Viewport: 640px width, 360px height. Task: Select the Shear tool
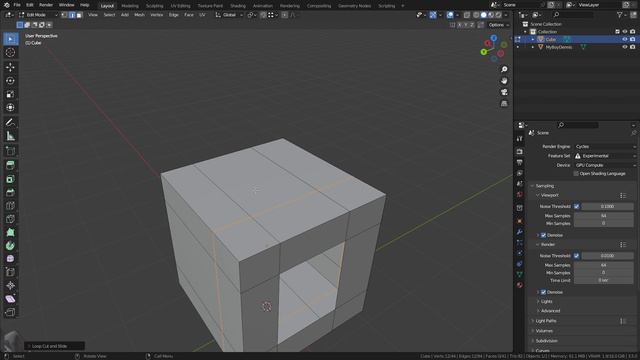coord(10,299)
